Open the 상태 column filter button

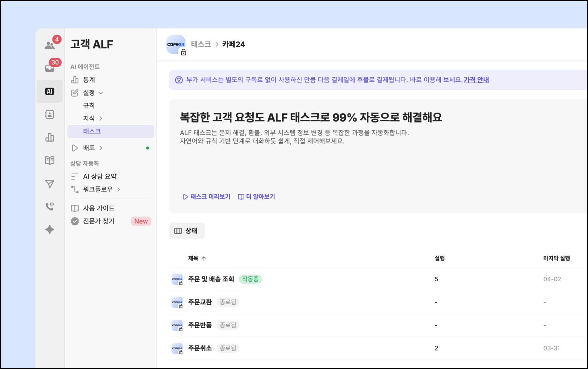tap(187, 231)
